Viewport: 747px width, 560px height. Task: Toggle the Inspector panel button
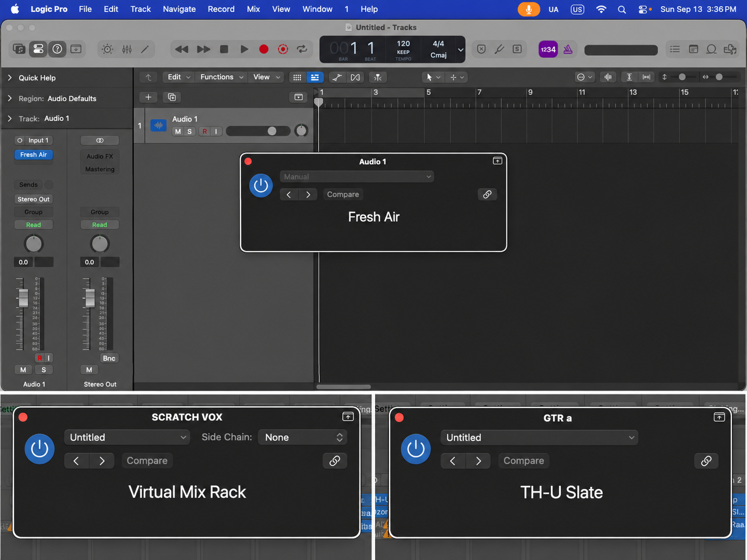[x=38, y=49]
